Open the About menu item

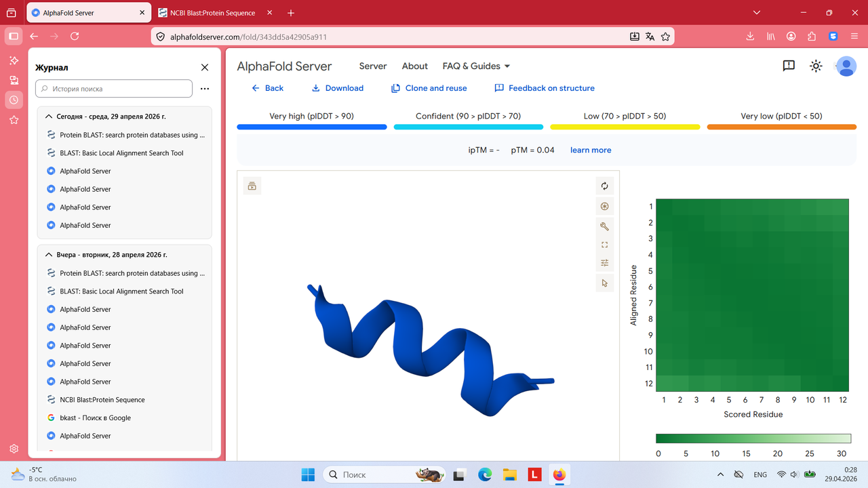point(415,66)
